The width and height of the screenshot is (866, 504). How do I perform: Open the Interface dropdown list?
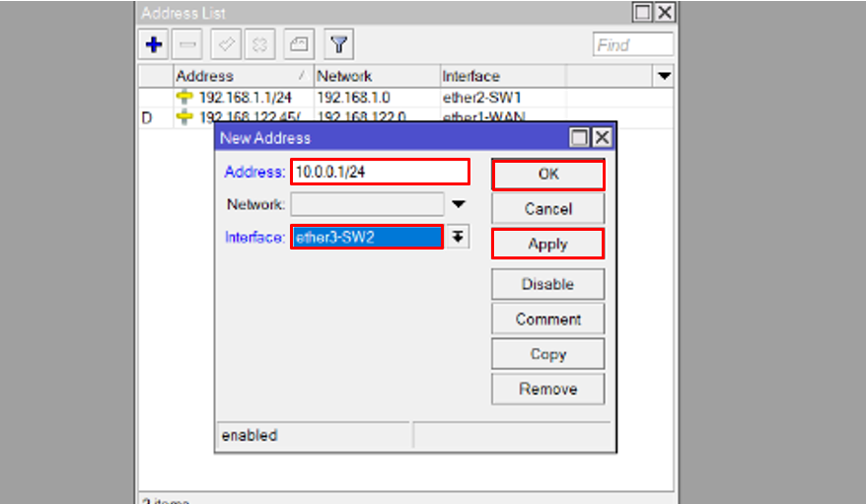point(458,237)
